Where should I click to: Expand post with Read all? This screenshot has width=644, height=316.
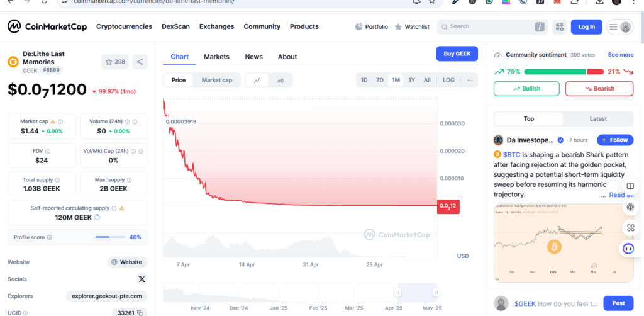[621, 195]
